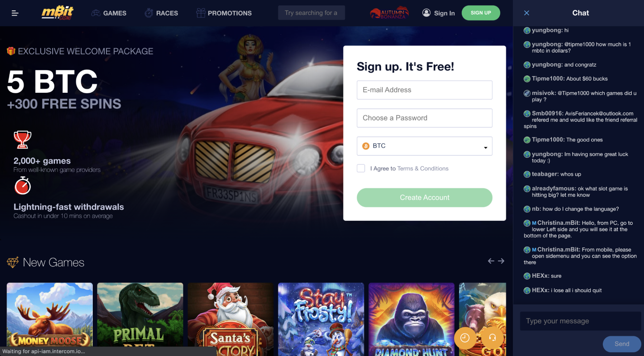The height and width of the screenshot is (356, 644).
Task: Go to the PROMOTIONS page
Action: coord(224,13)
